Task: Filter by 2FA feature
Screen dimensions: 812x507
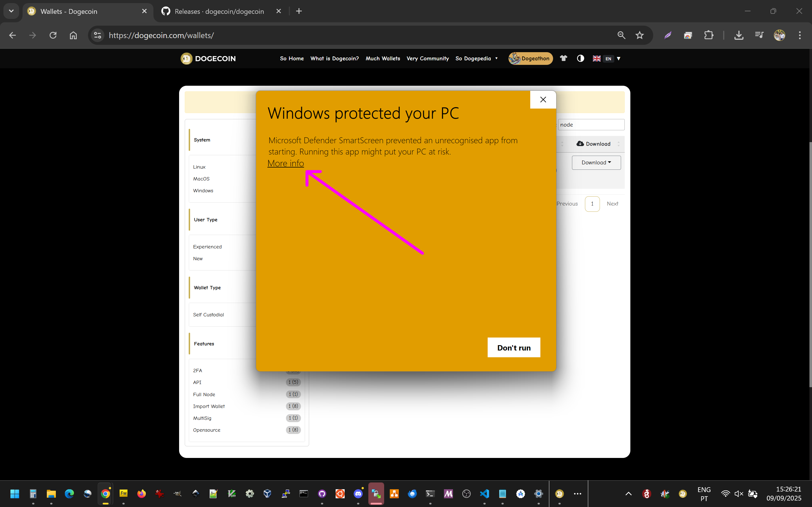Action: click(x=197, y=371)
